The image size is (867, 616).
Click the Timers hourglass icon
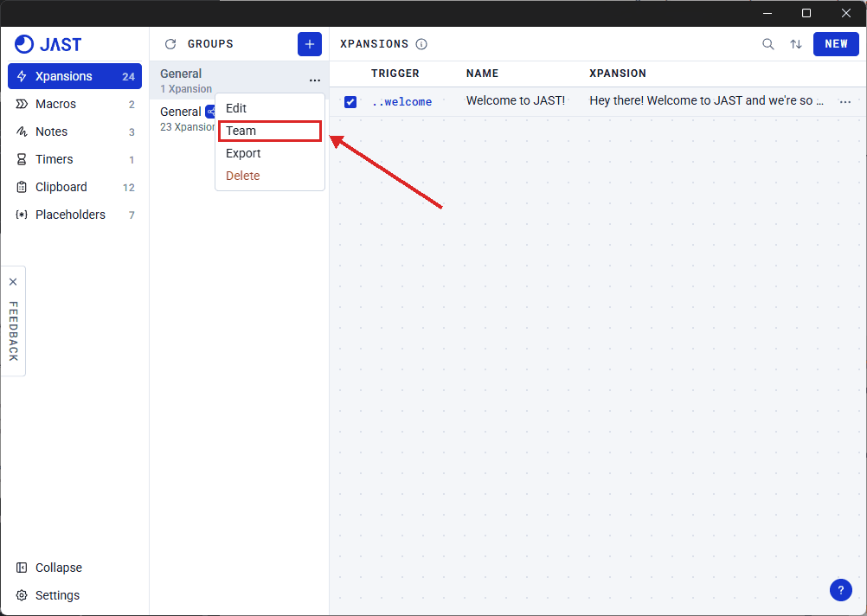[22, 159]
